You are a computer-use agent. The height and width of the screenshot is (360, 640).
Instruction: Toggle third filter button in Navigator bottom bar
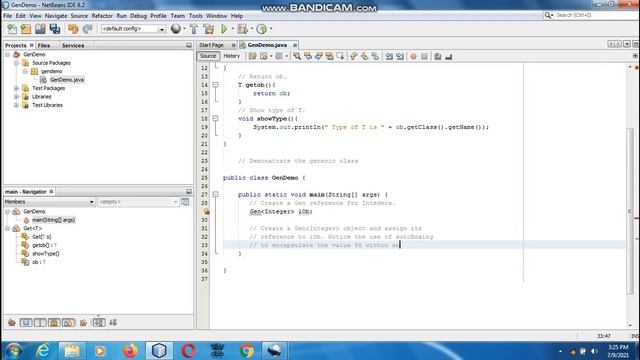(54, 323)
